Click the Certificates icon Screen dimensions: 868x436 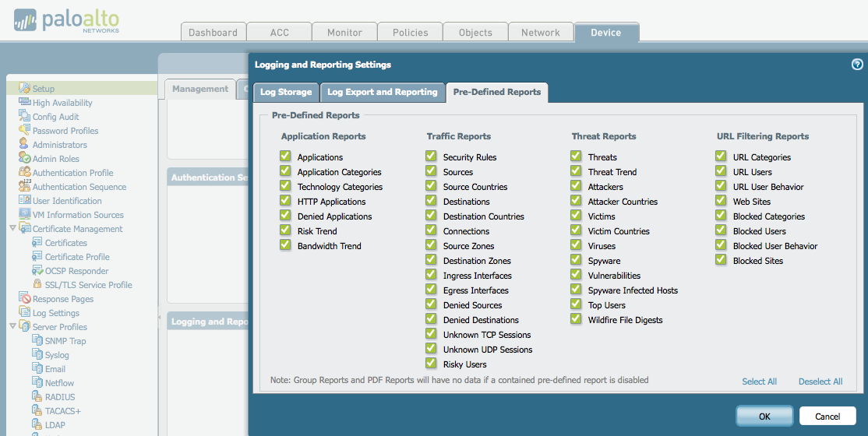tap(37, 242)
